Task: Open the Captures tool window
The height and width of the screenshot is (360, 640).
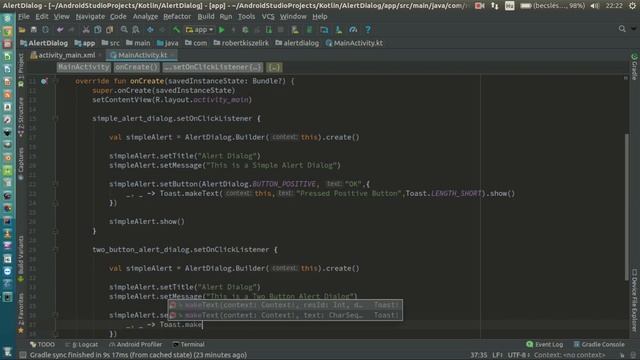Action: tap(21, 163)
